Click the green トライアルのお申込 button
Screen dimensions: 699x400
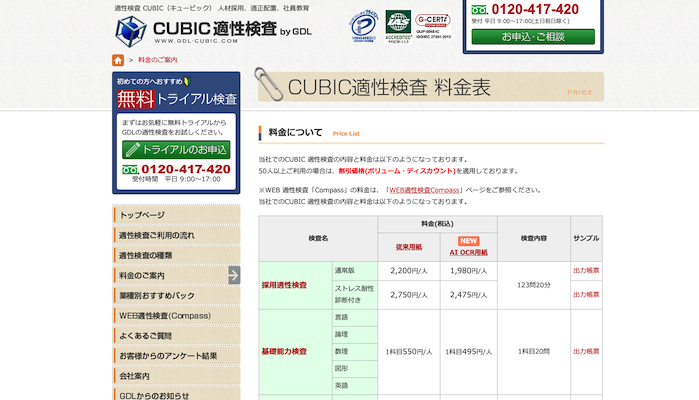tap(176, 150)
